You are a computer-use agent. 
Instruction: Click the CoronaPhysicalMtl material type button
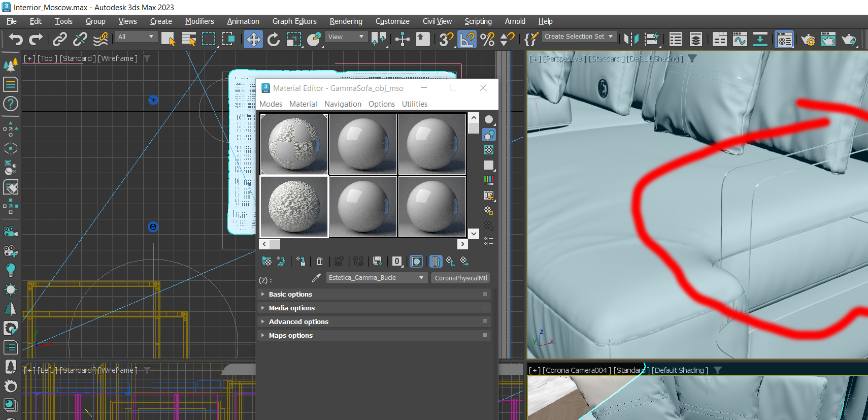[x=460, y=278]
